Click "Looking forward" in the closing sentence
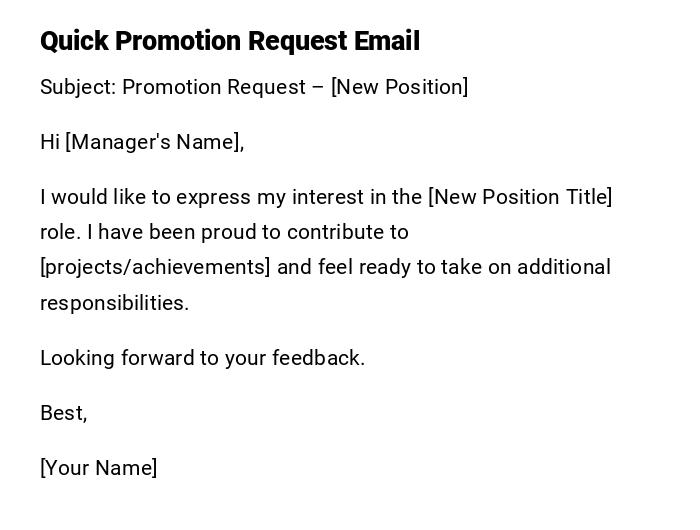This screenshot has height=530, width=700. (105, 358)
